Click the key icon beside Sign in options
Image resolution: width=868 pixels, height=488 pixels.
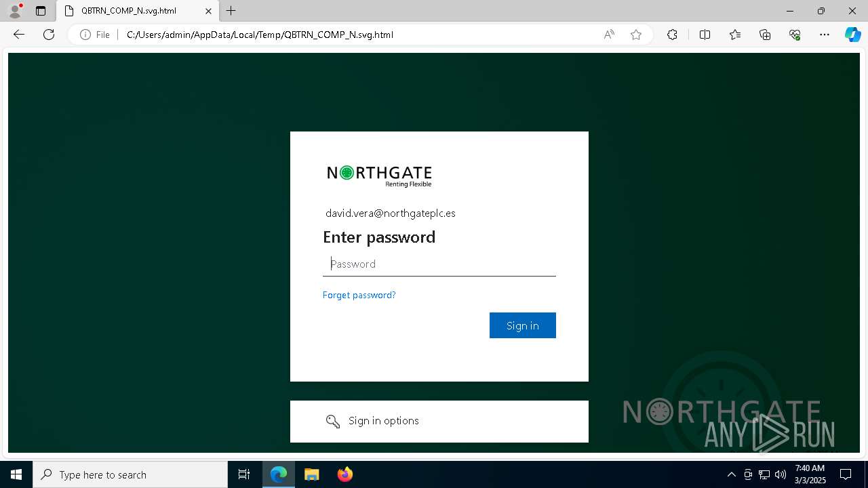(332, 422)
